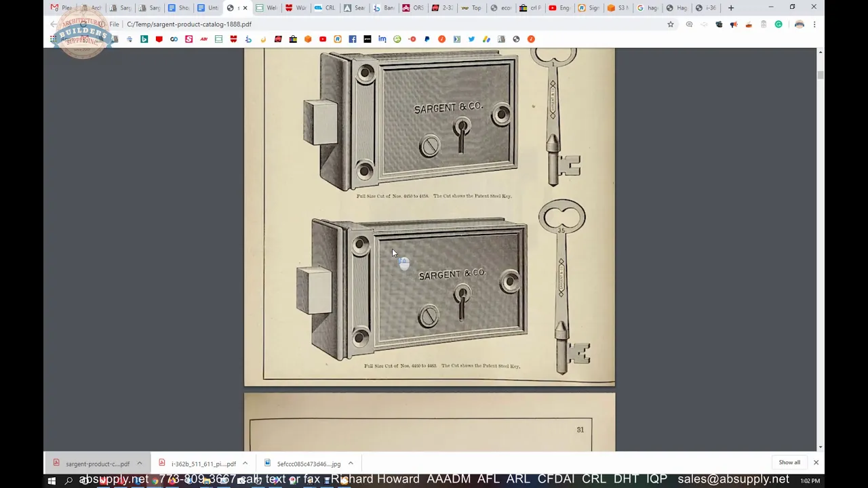The width and height of the screenshot is (868, 488).
Task: Click Show all downloads button
Action: [x=789, y=462]
